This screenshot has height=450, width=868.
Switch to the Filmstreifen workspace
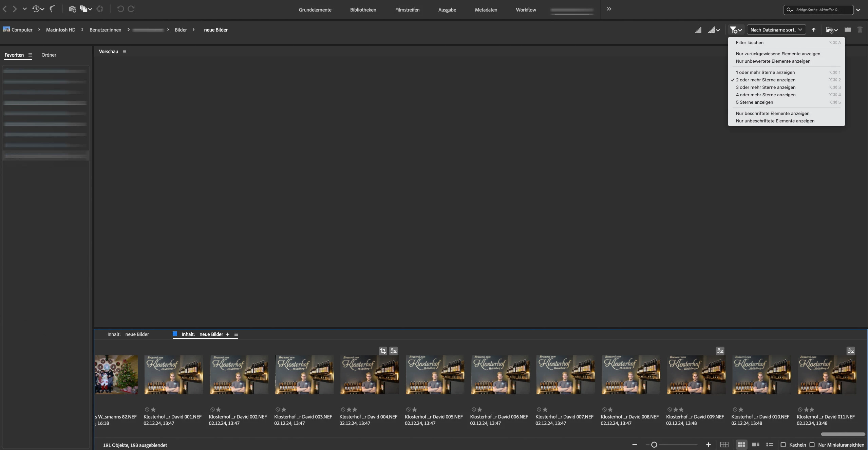tap(407, 10)
